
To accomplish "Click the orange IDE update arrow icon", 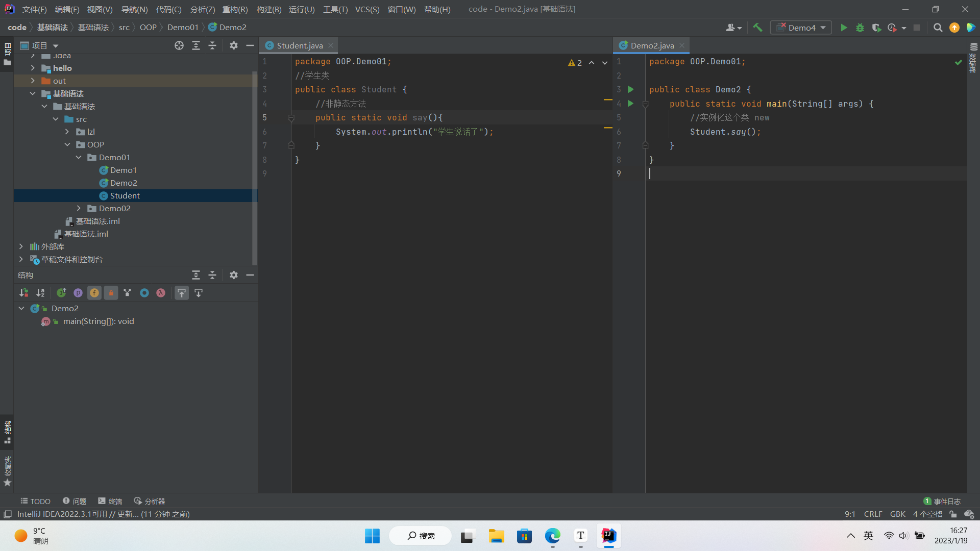I will point(954,28).
